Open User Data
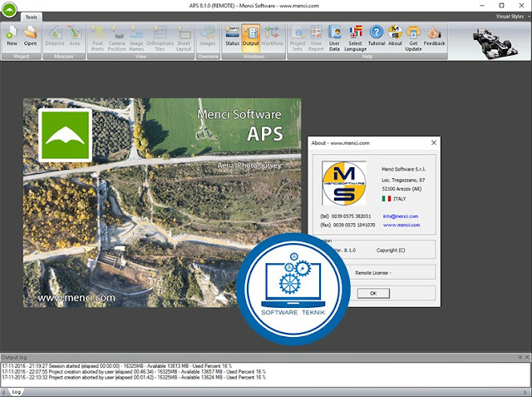The image size is (532, 397). (x=334, y=38)
